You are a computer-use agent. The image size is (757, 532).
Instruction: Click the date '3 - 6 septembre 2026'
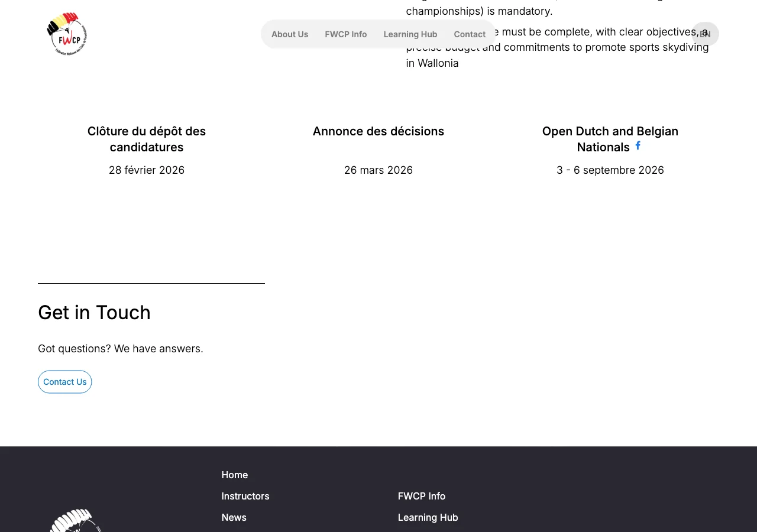(610, 170)
